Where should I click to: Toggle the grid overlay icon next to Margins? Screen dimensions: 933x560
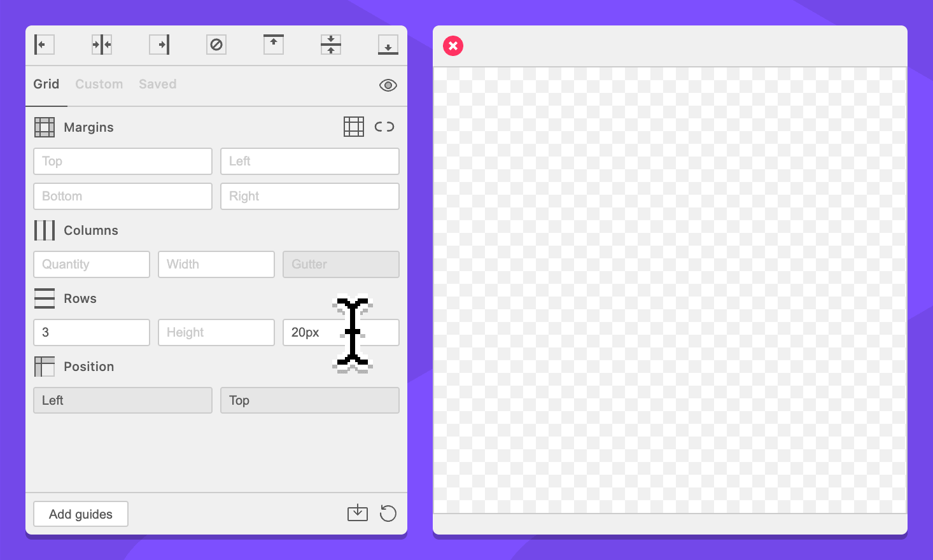(354, 127)
